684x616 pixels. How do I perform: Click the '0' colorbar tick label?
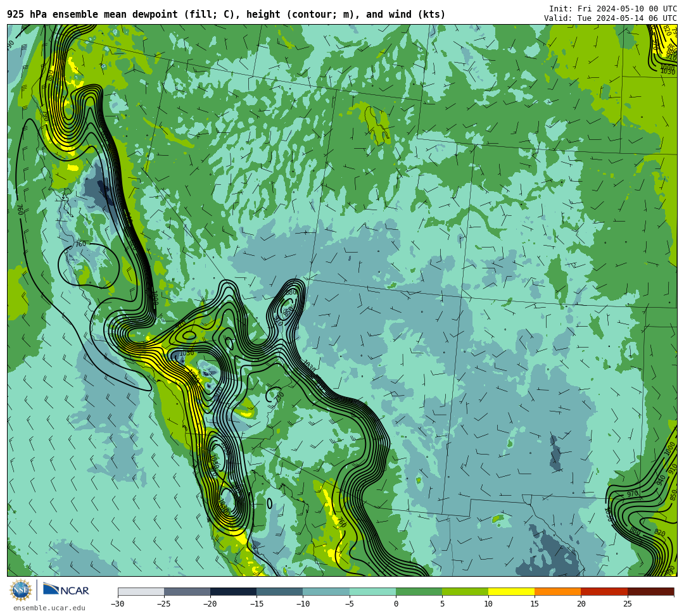coord(396,604)
